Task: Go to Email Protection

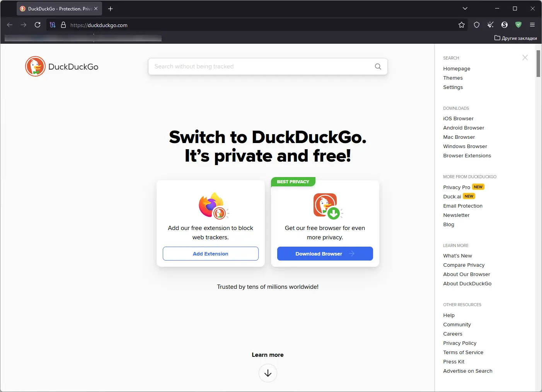Action: point(463,206)
